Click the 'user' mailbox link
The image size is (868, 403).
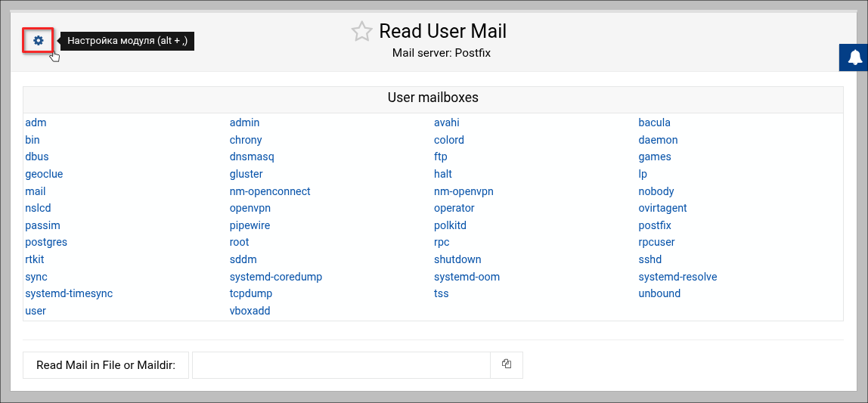click(x=36, y=311)
